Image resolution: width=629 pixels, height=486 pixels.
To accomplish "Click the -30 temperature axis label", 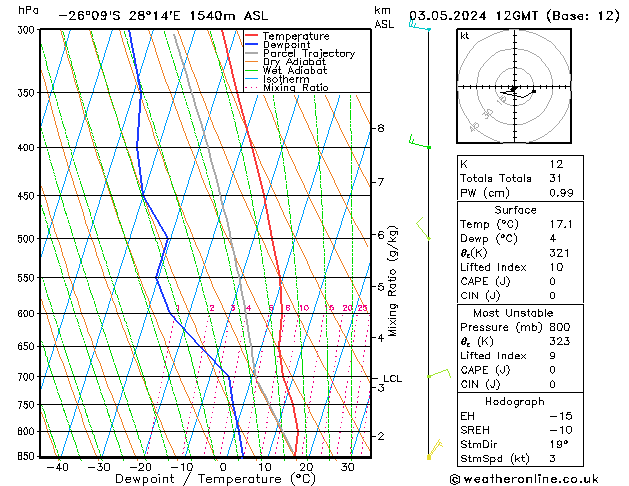I will tap(99, 467).
